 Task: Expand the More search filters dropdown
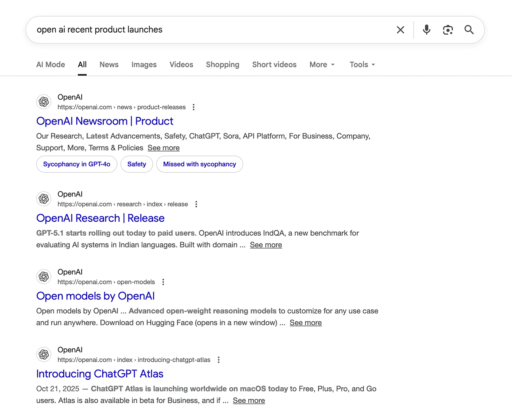pyautogui.click(x=322, y=65)
